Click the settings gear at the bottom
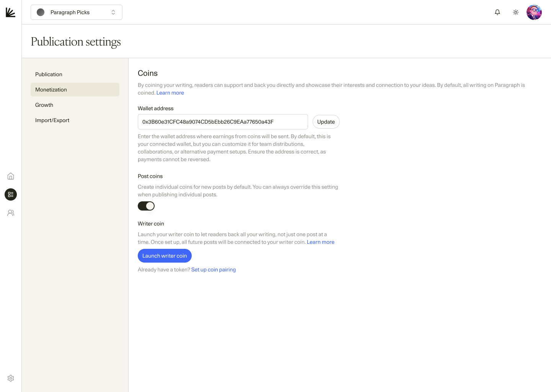The height and width of the screenshot is (392, 551). [x=10, y=378]
